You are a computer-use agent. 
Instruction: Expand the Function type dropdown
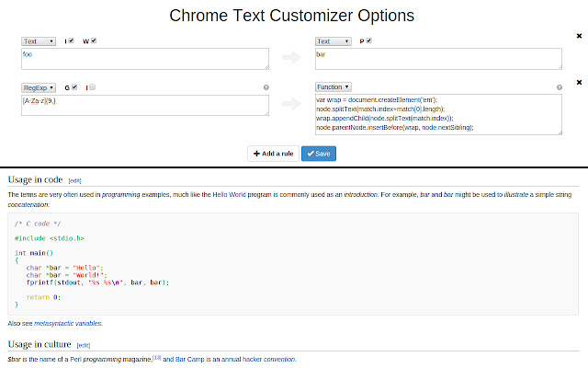(x=334, y=87)
